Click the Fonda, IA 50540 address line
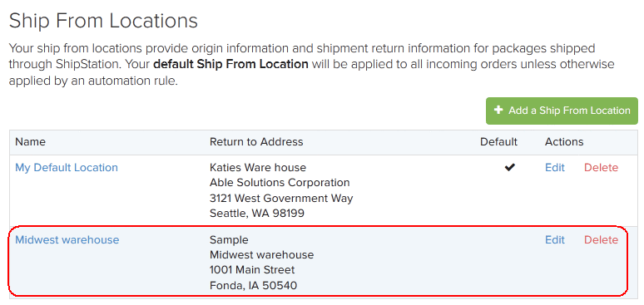The width and height of the screenshot is (644, 305). [x=254, y=285]
